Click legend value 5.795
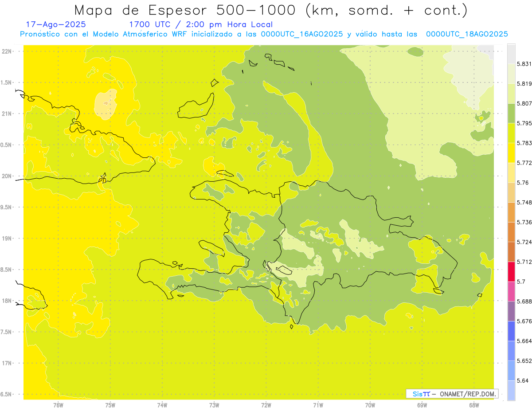Image resolution: width=532 pixels, height=411 pixels. 524,123
